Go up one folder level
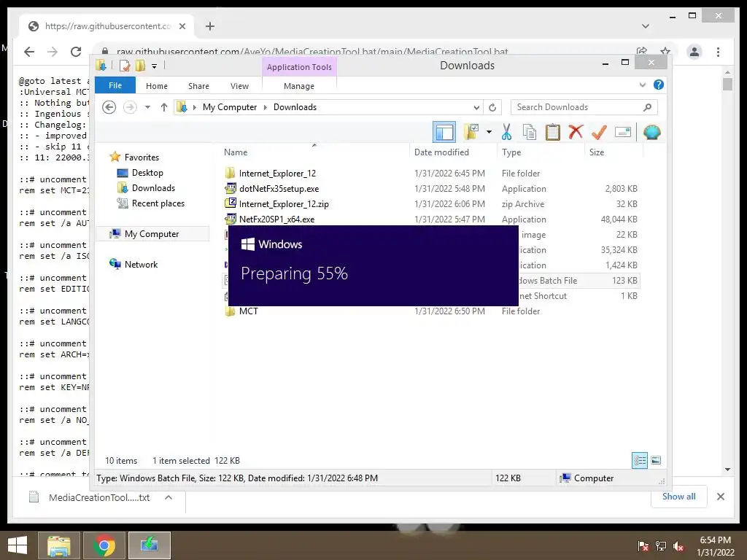Screen dimensions: 747x560 coord(164,107)
